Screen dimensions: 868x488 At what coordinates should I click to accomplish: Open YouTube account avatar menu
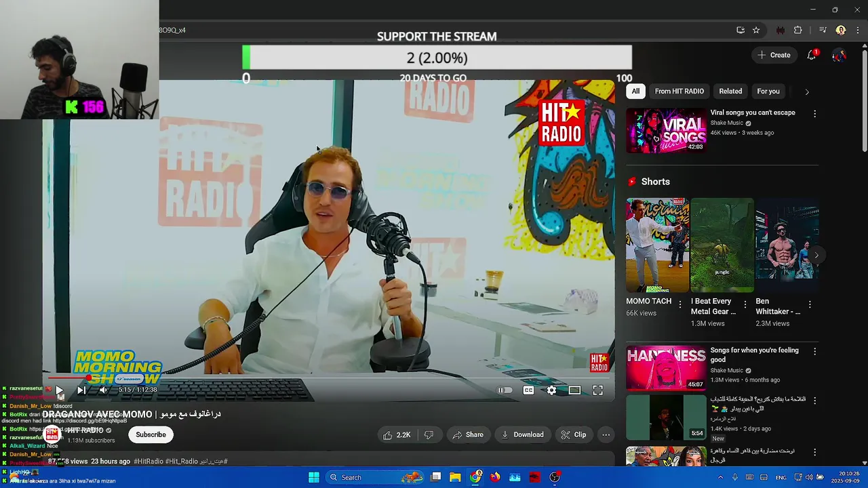tap(839, 55)
